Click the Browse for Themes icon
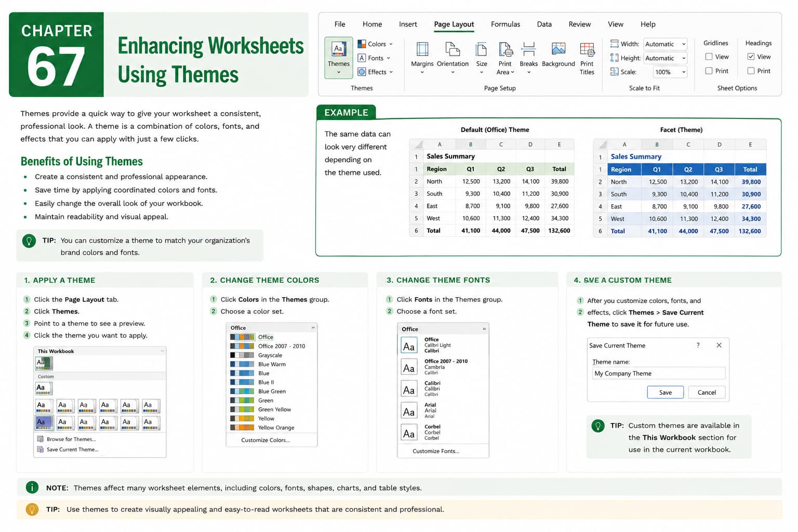Viewport: 798px width, 532px height. (x=41, y=439)
